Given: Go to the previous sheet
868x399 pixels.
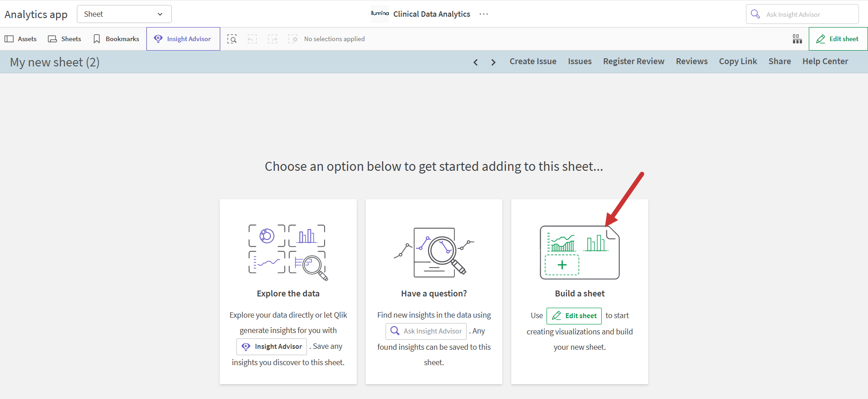Looking at the screenshot, I should 476,62.
